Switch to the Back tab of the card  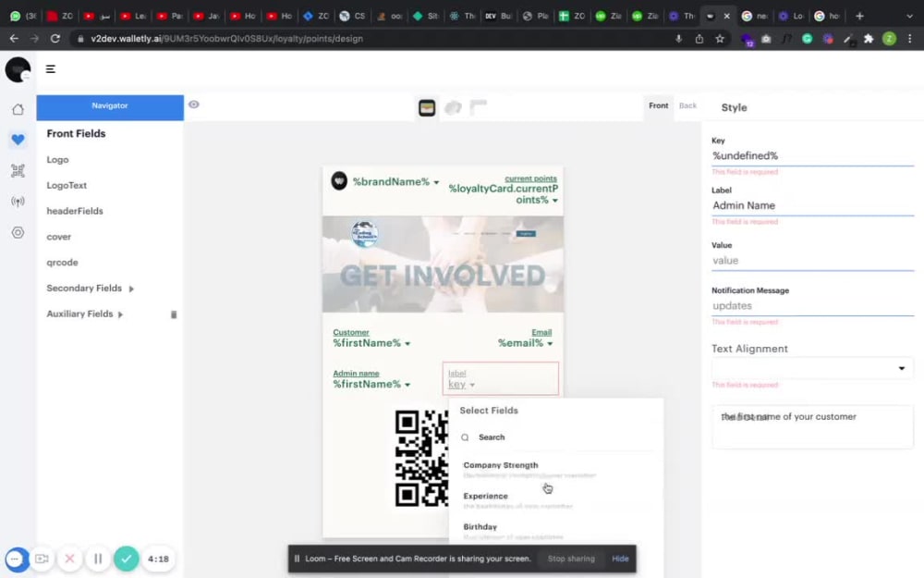coord(687,105)
